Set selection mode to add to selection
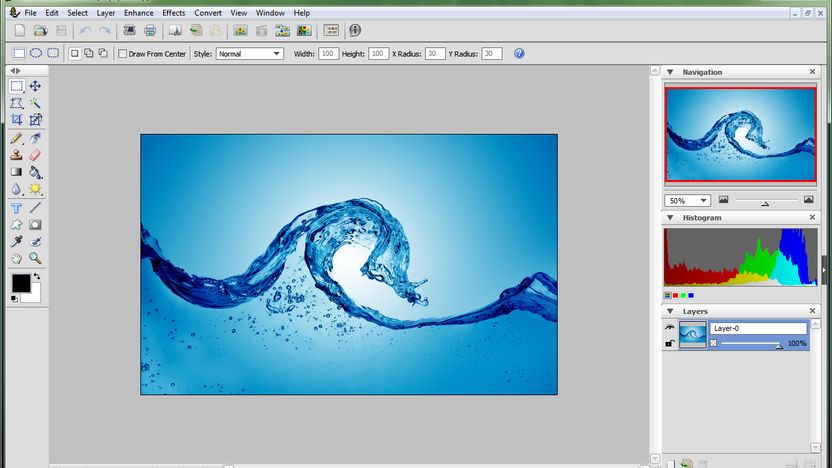This screenshot has height=468, width=832. coord(89,53)
